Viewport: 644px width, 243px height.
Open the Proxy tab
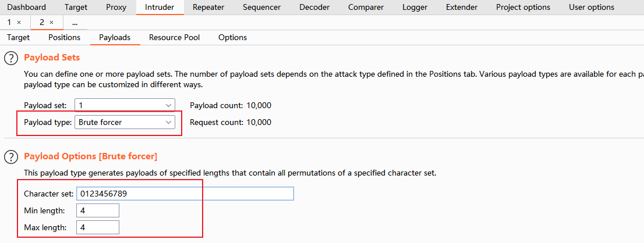(116, 8)
